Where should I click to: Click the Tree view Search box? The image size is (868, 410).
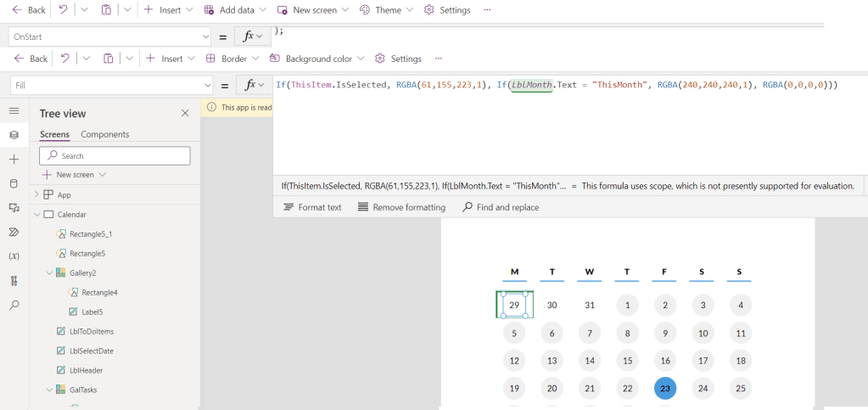[x=115, y=155]
